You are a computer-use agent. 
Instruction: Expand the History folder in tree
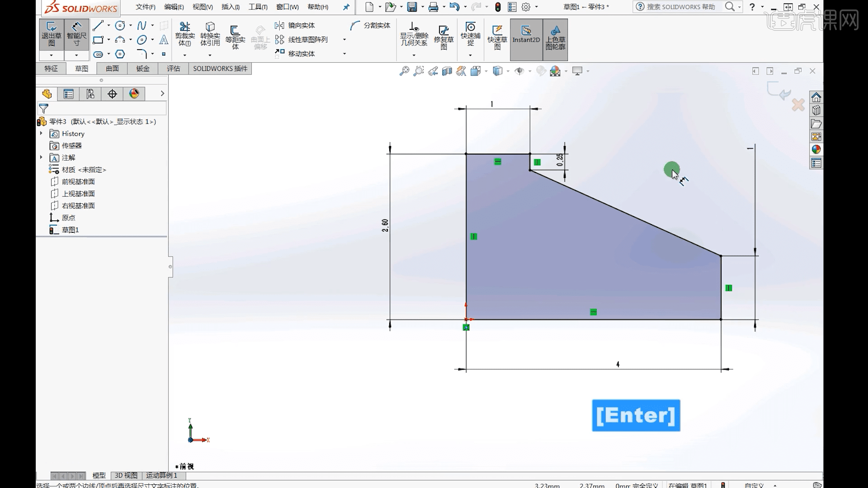pyautogui.click(x=41, y=133)
